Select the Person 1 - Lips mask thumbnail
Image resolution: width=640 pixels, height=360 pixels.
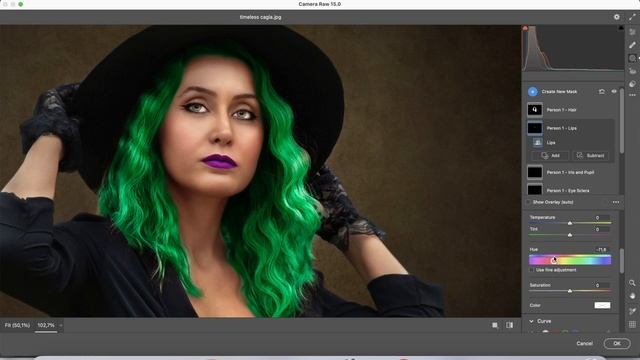[535, 128]
